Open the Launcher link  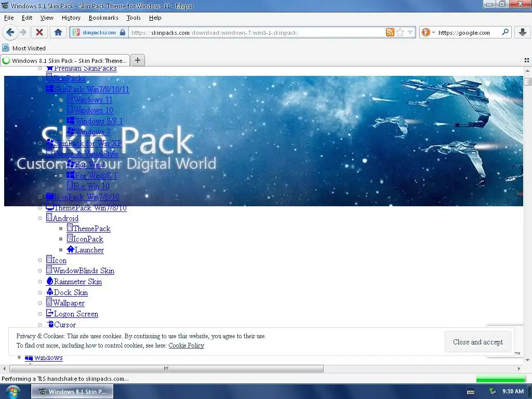point(85,250)
